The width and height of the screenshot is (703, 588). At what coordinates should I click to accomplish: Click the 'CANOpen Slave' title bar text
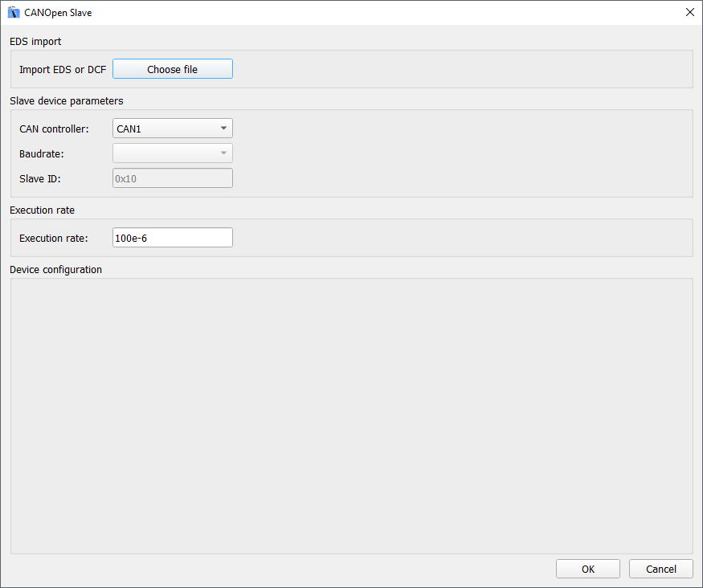[58, 13]
